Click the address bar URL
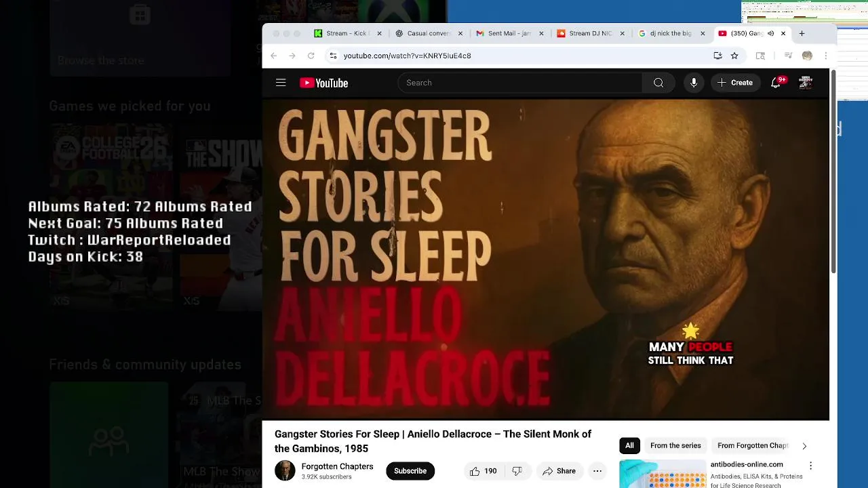The width and height of the screenshot is (868, 488). pos(407,56)
